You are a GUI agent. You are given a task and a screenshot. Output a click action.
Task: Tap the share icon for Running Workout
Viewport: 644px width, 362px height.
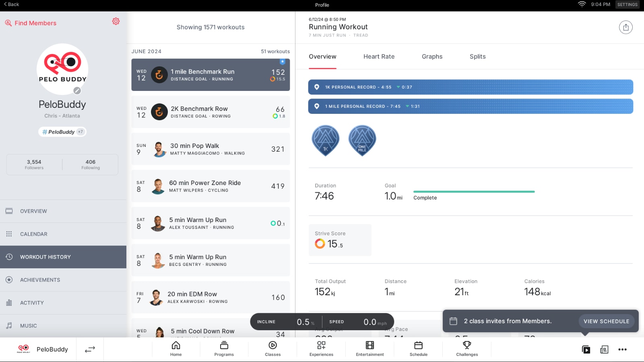[x=625, y=27]
